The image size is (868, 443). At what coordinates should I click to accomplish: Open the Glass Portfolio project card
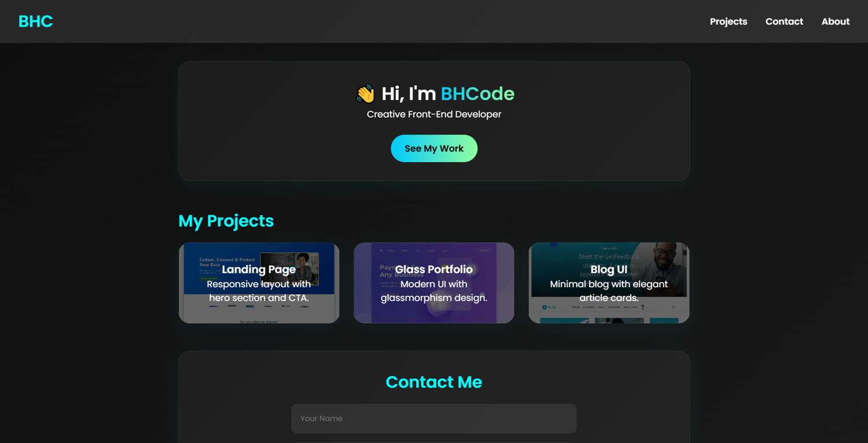point(434,283)
